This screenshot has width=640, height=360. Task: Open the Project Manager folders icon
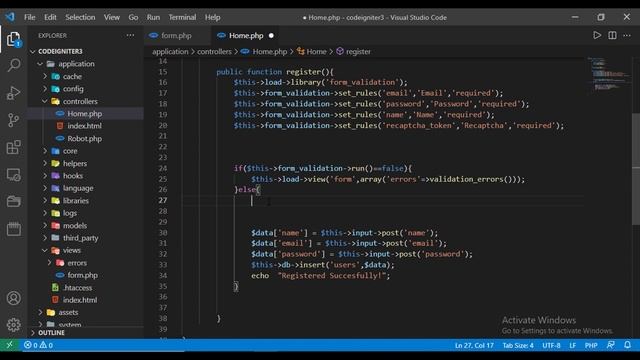[x=13, y=202]
